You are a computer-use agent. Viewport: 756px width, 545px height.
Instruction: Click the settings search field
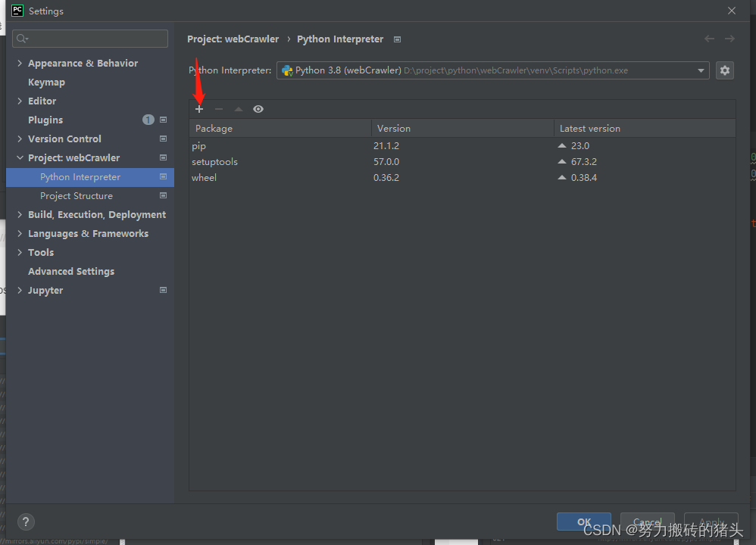click(90, 39)
